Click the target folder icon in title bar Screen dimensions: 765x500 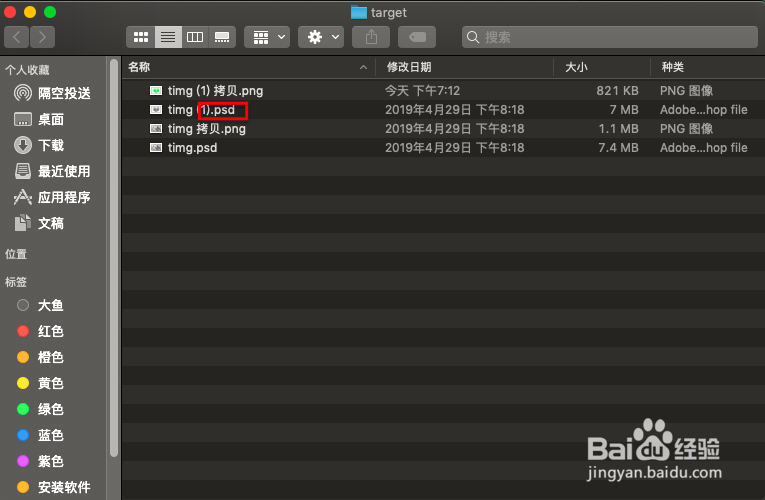(x=359, y=12)
